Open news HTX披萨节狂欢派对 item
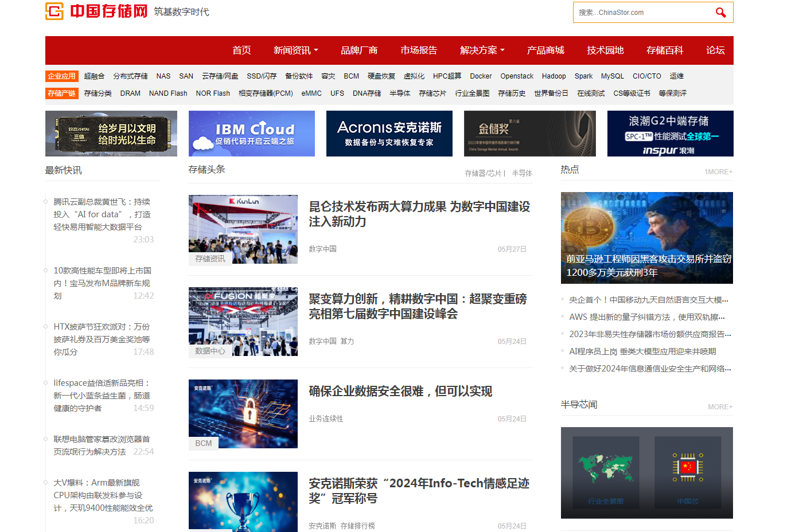Viewport: 799px width, 532px height. coord(102,339)
